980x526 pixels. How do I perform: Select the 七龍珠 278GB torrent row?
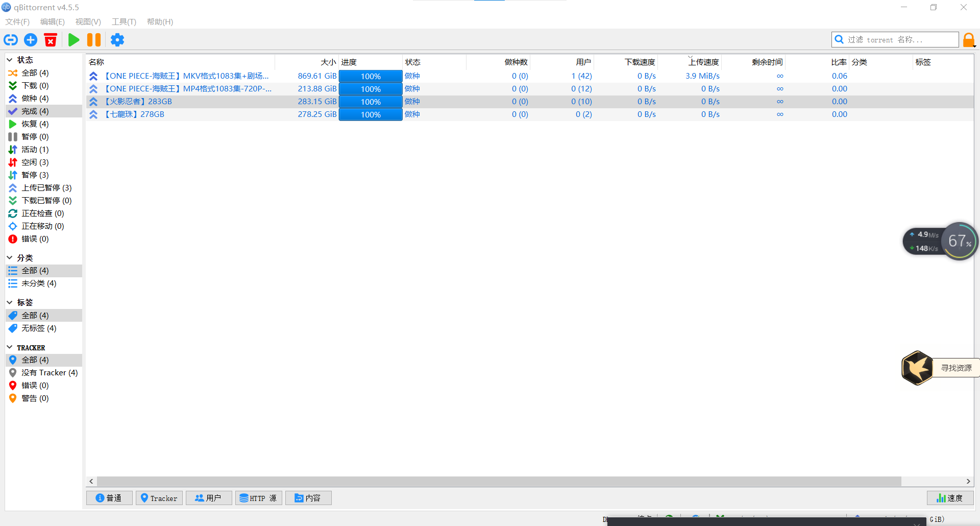[529, 114]
